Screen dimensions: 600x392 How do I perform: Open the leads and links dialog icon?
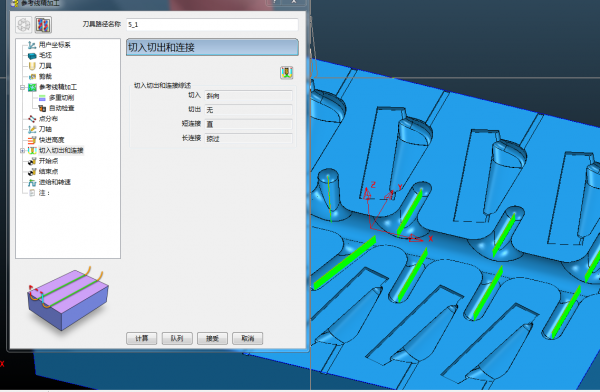pos(286,73)
